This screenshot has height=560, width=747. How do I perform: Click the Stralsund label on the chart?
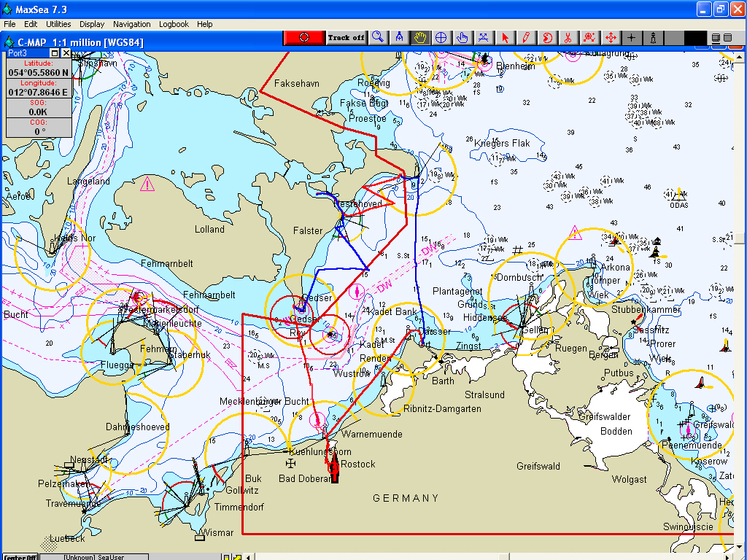coord(484,394)
